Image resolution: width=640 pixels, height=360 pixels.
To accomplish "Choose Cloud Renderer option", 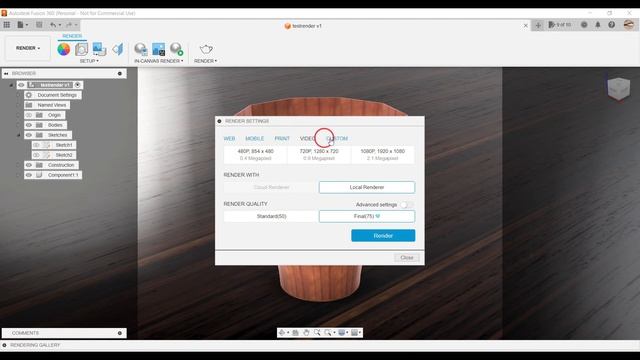I will tap(271, 187).
